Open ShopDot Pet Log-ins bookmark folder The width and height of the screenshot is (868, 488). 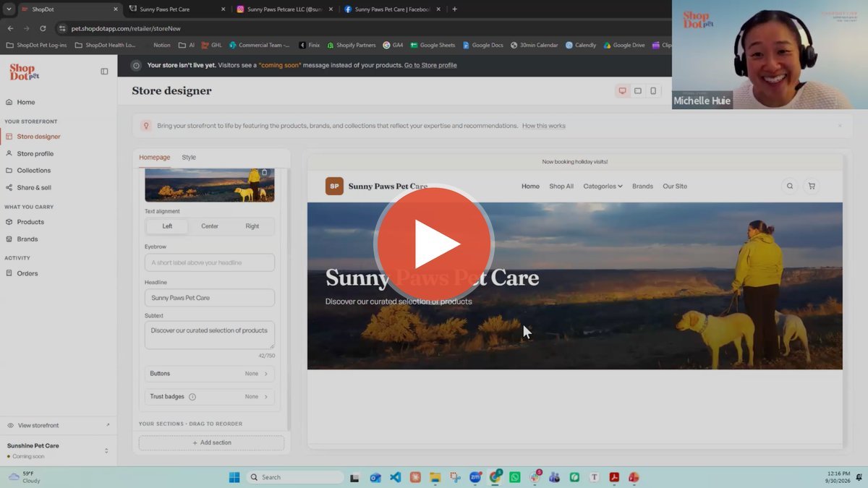[x=36, y=45]
